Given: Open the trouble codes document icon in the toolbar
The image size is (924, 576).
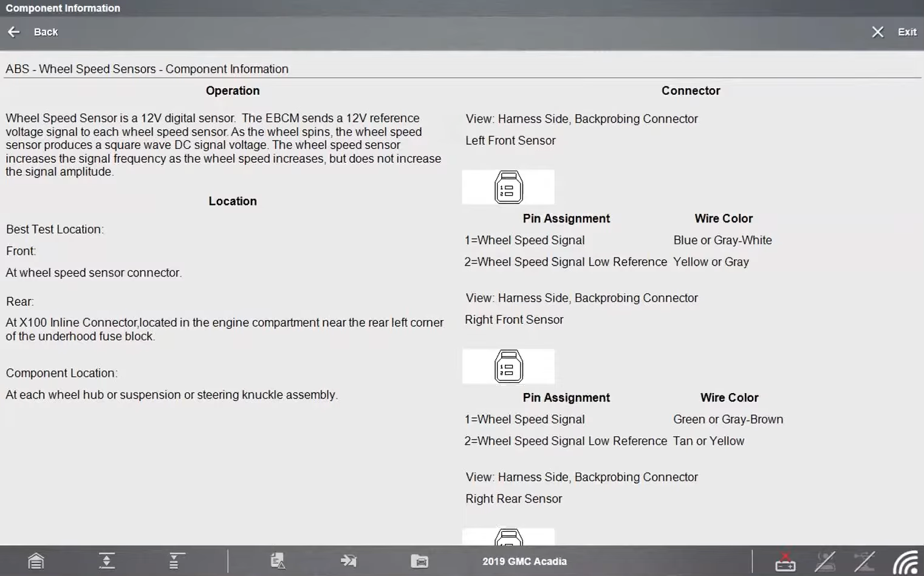Looking at the screenshot, I should click(278, 561).
